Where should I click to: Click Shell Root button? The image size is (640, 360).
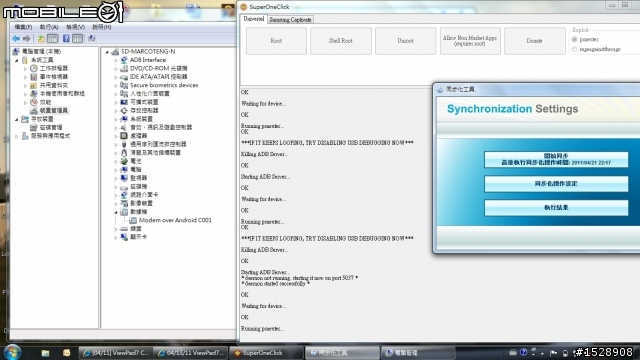(x=341, y=41)
